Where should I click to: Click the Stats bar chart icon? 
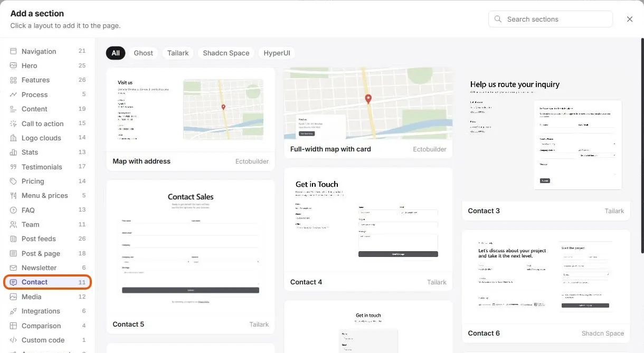(x=13, y=152)
